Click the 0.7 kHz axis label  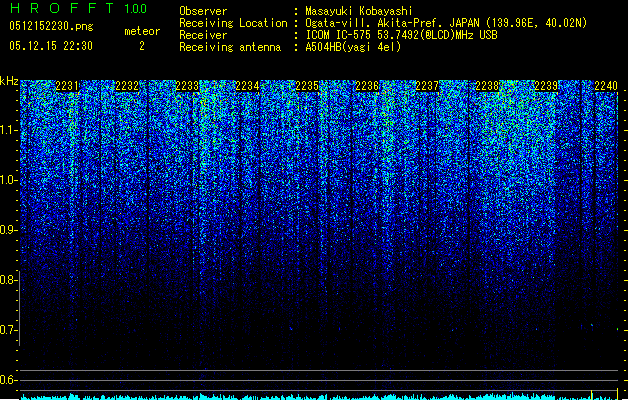(8, 330)
